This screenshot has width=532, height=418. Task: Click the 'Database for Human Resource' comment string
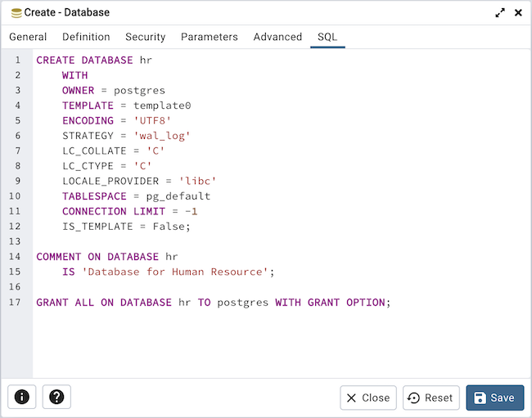(x=175, y=272)
